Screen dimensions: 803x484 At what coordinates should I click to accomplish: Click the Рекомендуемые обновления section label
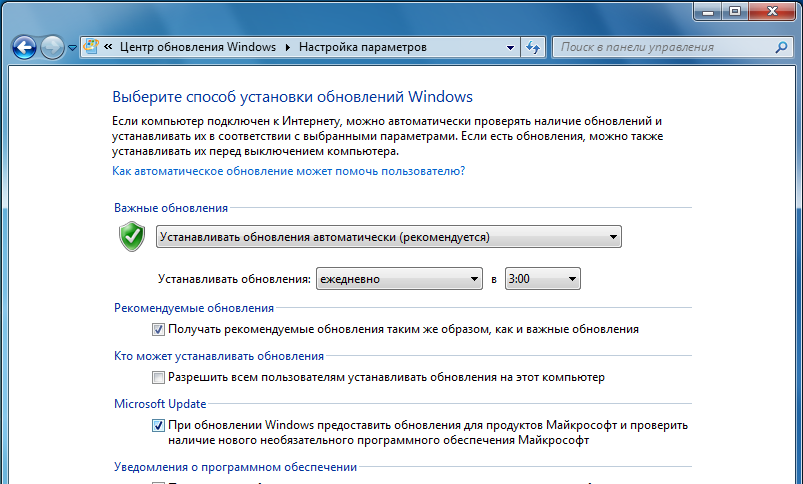tap(194, 308)
